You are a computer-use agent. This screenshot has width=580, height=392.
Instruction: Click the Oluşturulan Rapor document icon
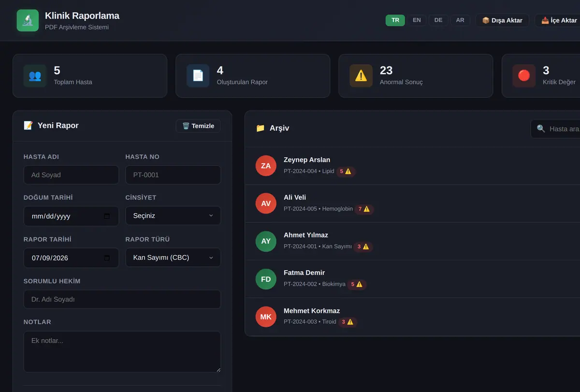click(198, 76)
